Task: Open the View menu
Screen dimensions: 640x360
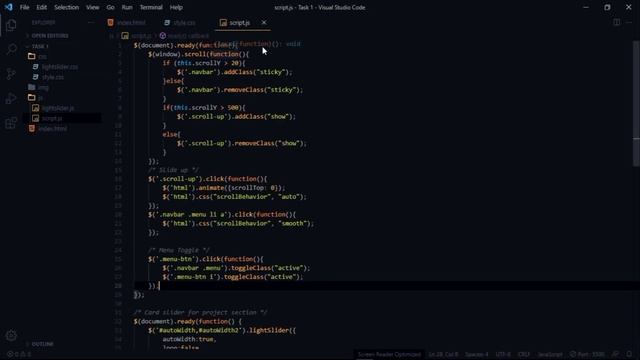Action: (93, 7)
